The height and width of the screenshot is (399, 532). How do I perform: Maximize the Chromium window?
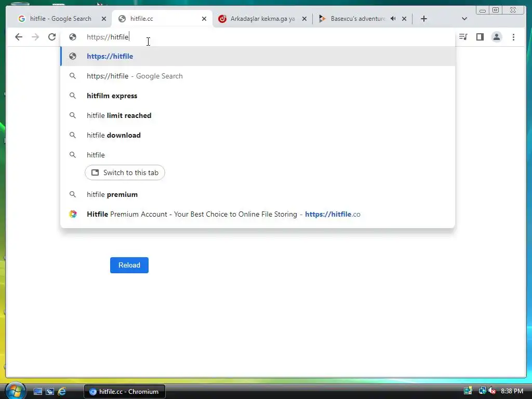coord(496,10)
